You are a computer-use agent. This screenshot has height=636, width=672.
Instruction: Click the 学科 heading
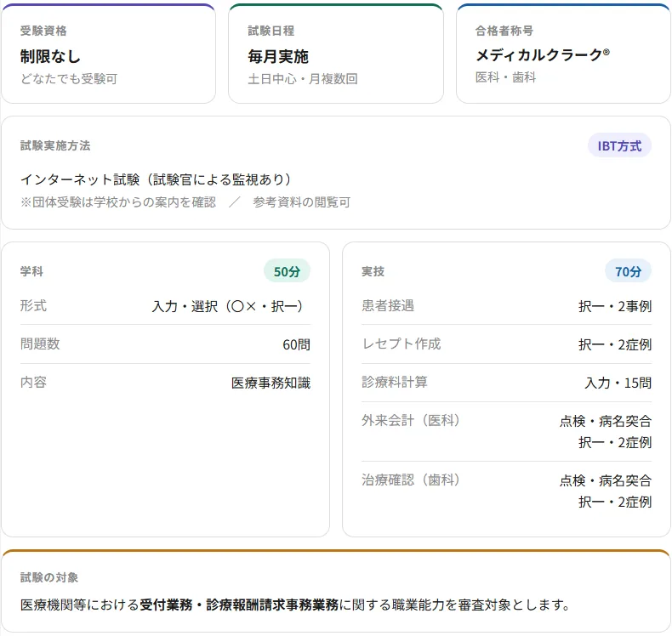coord(31,271)
